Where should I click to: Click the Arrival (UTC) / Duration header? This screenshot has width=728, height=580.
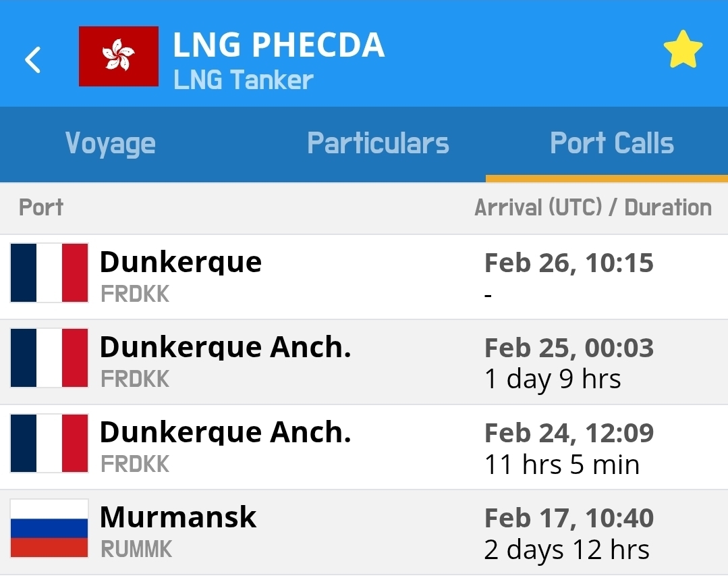click(x=592, y=207)
